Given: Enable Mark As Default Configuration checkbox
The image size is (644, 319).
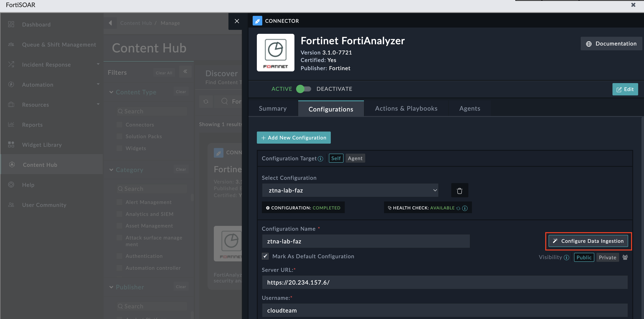Looking at the screenshot, I should coord(265,256).
